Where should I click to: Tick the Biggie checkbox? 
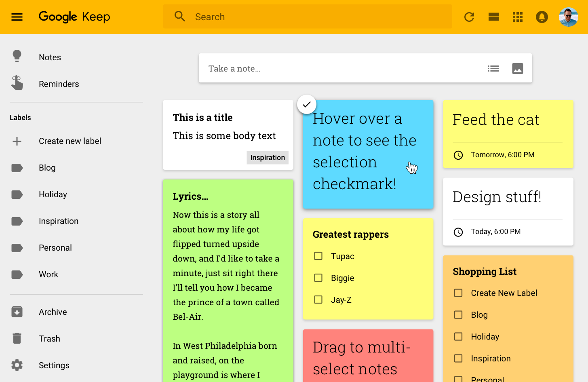click(x=318, y=278)
